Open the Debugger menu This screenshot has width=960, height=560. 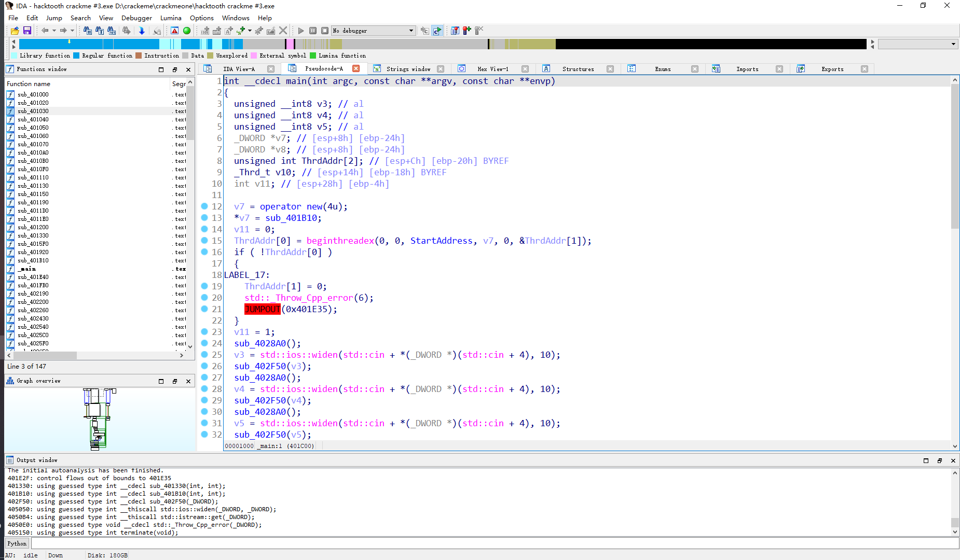136,18
